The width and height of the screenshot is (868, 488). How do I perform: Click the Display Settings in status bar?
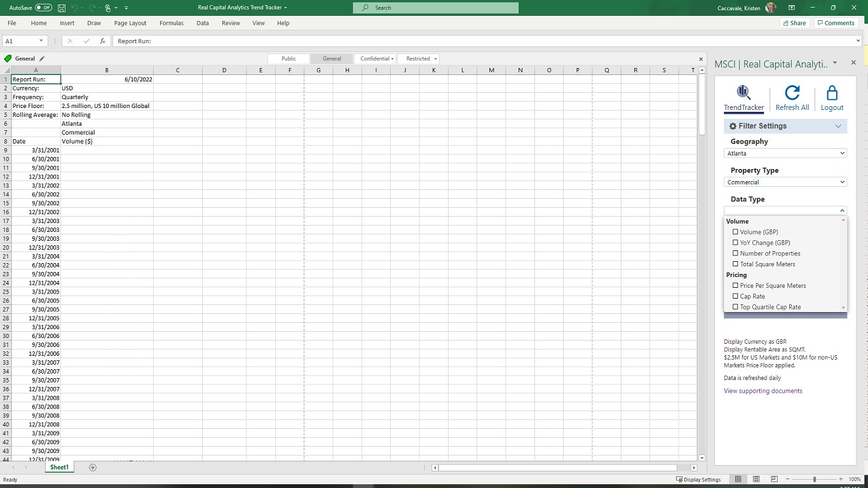click(698, 480)
